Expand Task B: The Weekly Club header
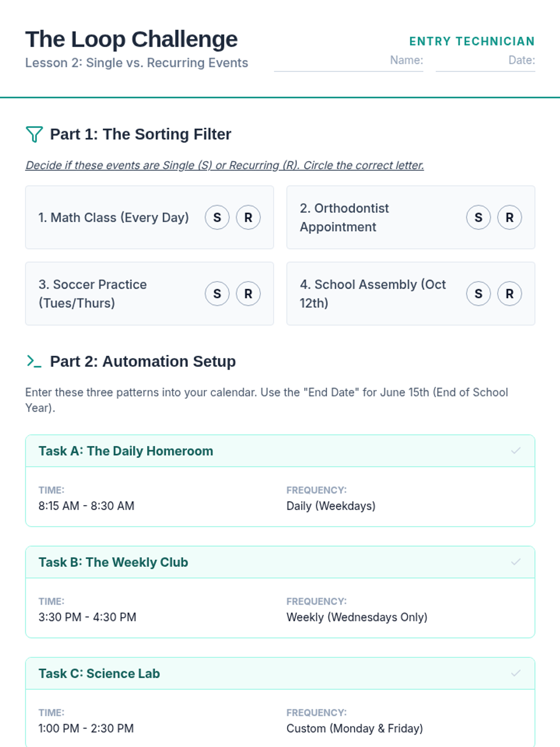 [x=113, y=562]
